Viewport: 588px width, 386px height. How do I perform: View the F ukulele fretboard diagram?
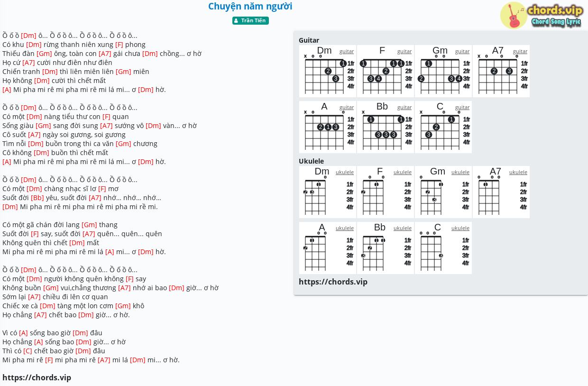coord(386,192)
